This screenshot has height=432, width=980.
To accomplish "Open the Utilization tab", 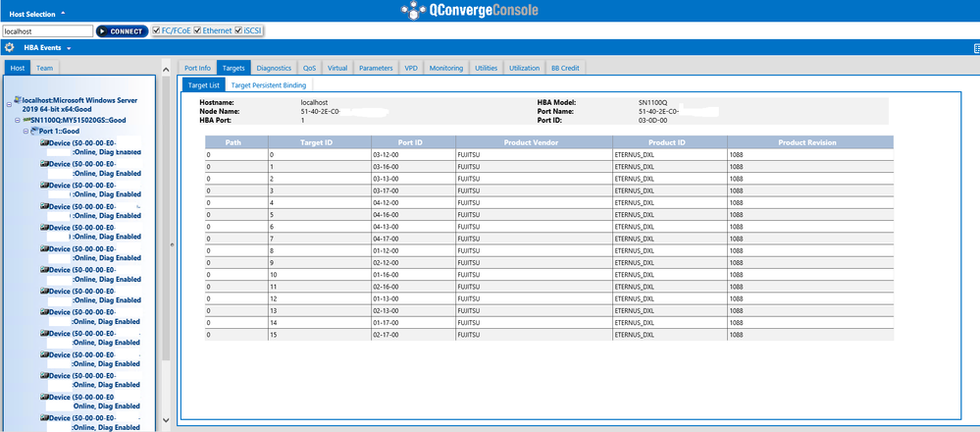I will [525, 68].
